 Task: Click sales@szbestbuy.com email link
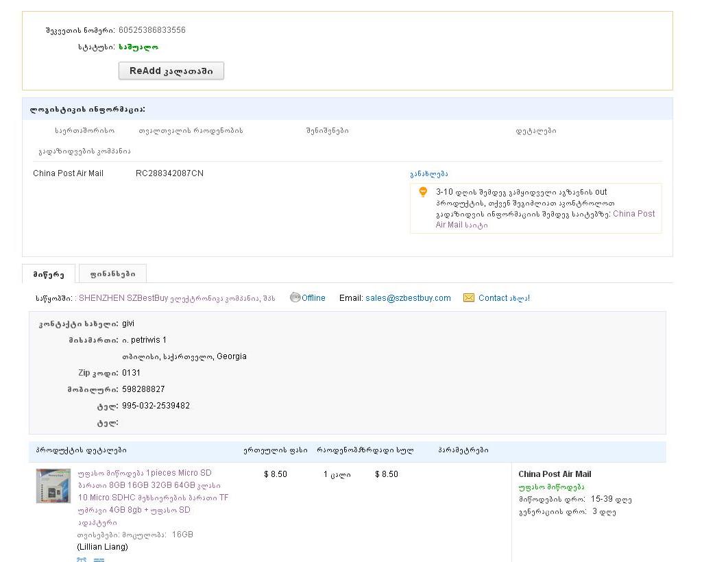408,298
